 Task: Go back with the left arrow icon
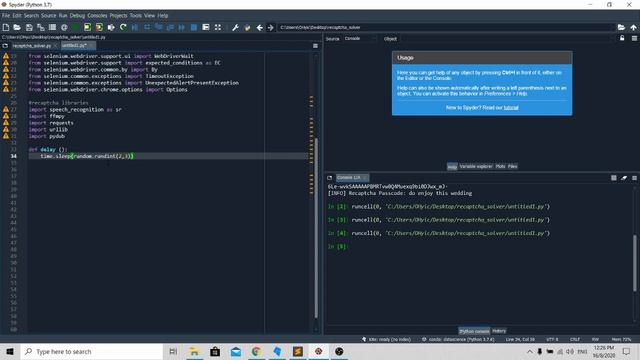(x=260, y=27)
